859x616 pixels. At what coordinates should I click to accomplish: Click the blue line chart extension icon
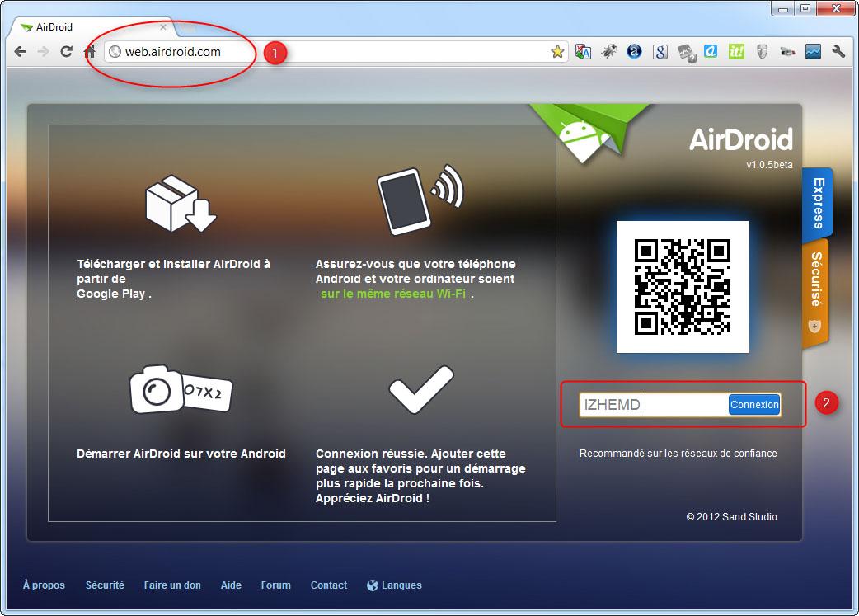coord(813,51)
